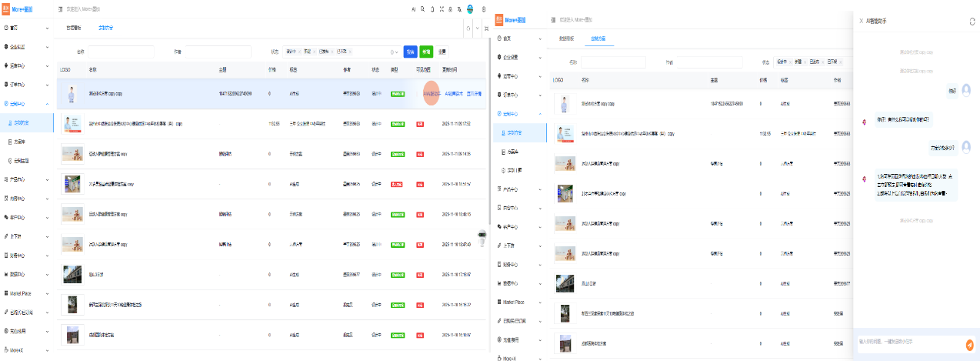This screenshot has width=980, height=361.
Task: Launch the floating robot assistant icon
Action: pyautogui.click(x=483, y=237)
